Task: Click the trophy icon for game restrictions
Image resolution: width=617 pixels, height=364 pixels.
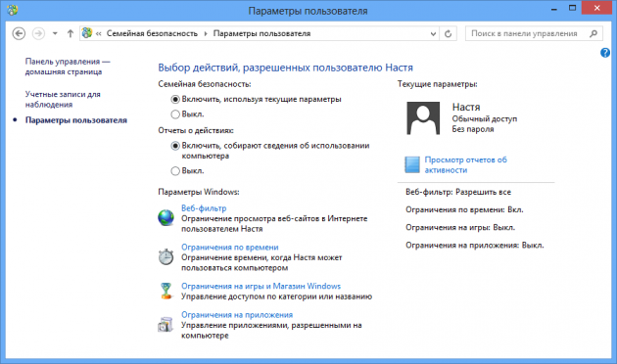Action: 166,292
